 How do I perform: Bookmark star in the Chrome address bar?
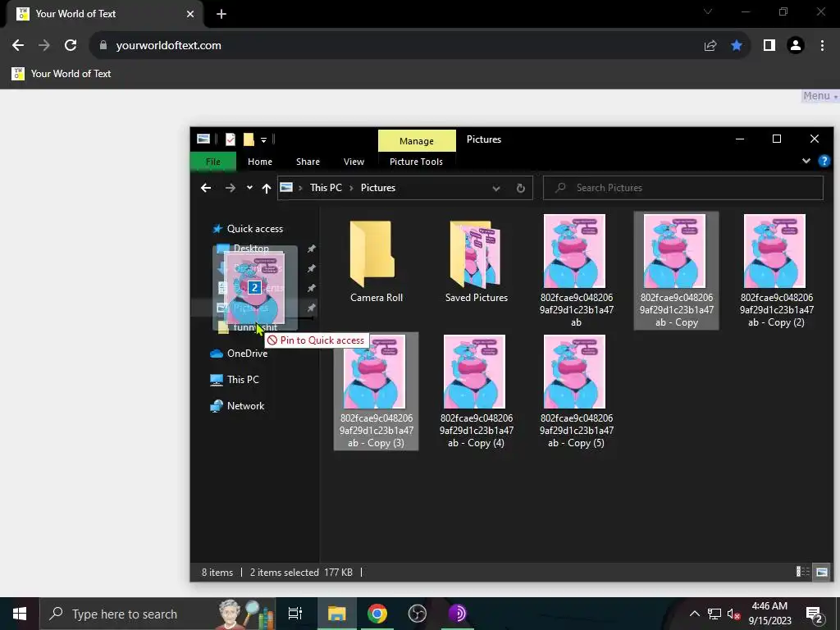(737, 46)
